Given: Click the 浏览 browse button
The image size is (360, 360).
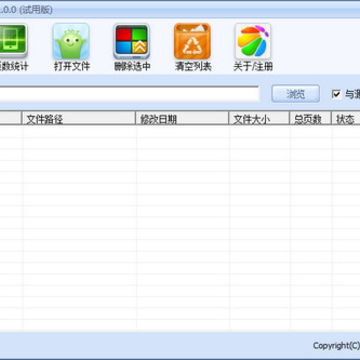Looking at the screenshot, I should click(x=296, y=94).
